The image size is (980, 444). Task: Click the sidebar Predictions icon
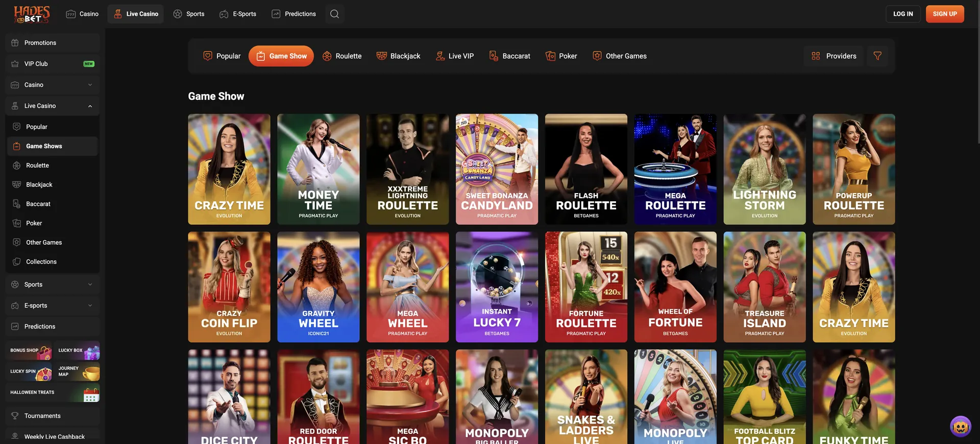[x=15, y=326]
